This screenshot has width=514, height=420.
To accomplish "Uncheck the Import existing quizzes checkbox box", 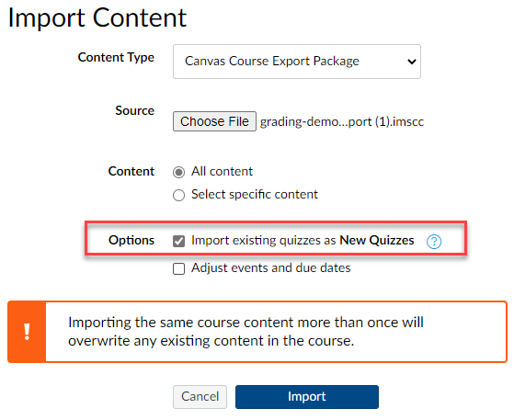I will tap(178, 241).
